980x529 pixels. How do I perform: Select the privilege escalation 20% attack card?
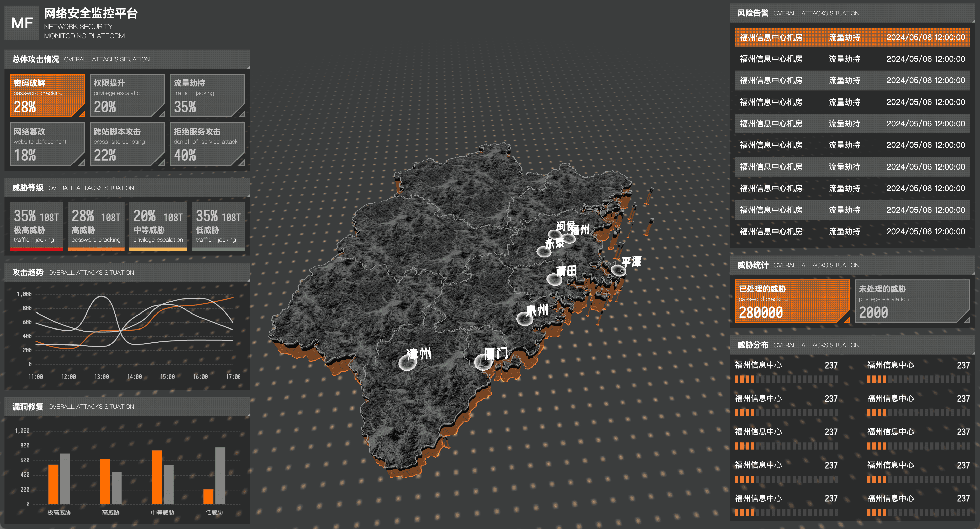click(127, 95)
